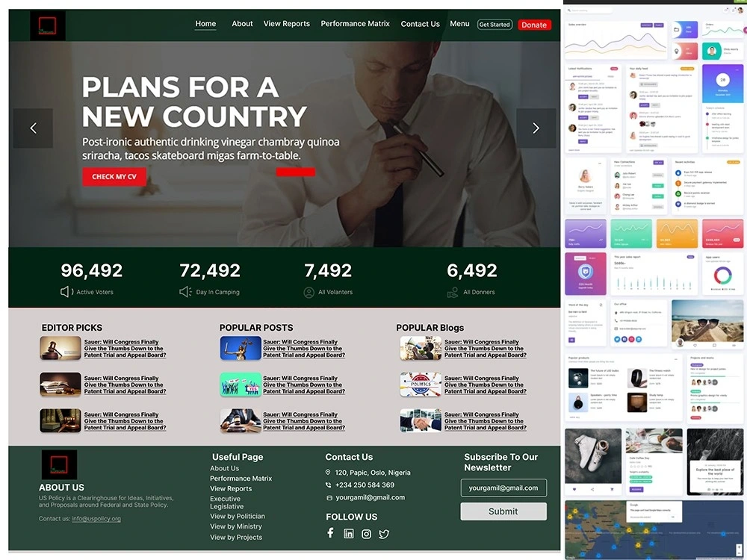
Task: Open first Editor Picks article headline link
Action: pyautogui.click(x=125, y=349)
